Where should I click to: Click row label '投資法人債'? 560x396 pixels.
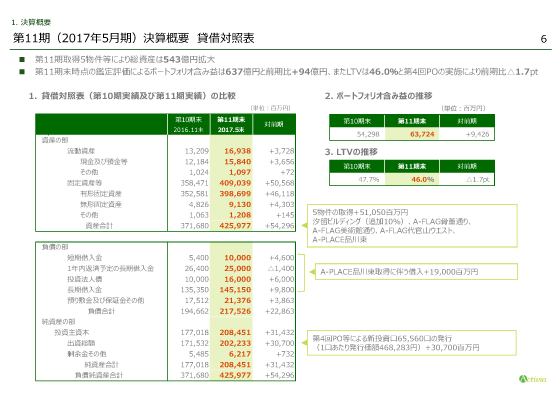(84, 279)
